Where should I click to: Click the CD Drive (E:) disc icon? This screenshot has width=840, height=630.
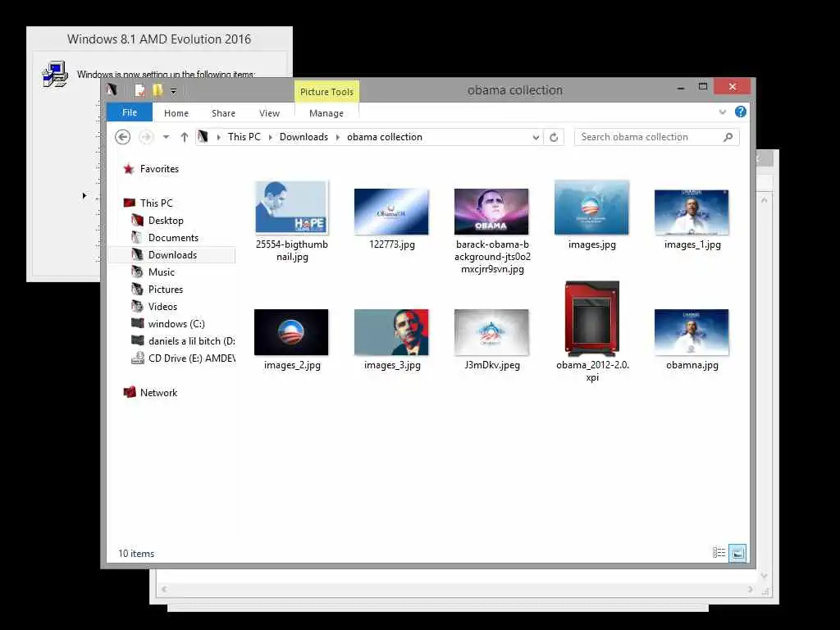point(138,358)
